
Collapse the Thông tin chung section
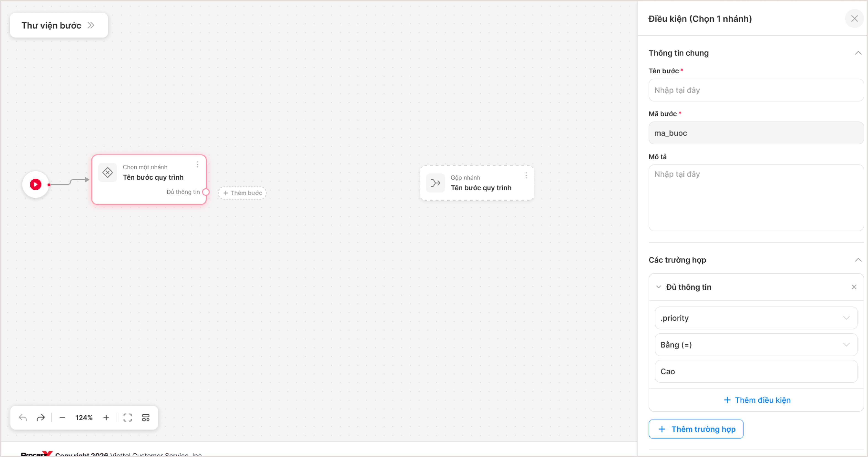tap(858, 53)
